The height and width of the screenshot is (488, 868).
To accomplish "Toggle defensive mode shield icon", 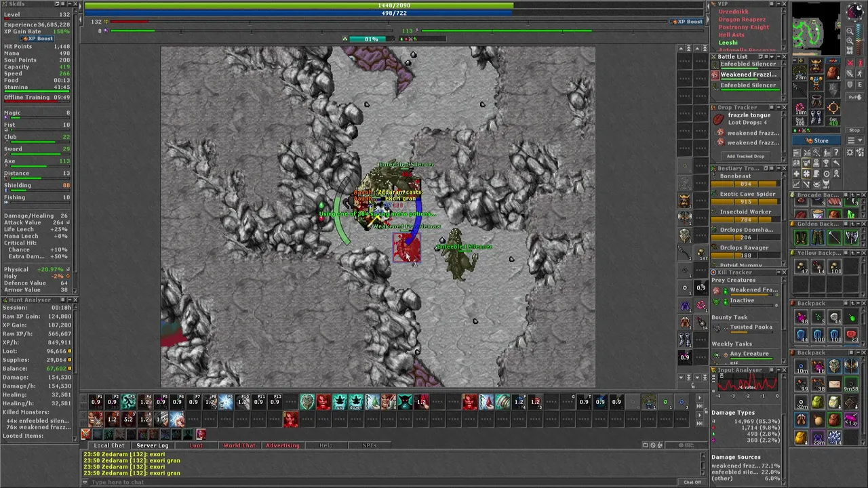I will pos(850,85).
